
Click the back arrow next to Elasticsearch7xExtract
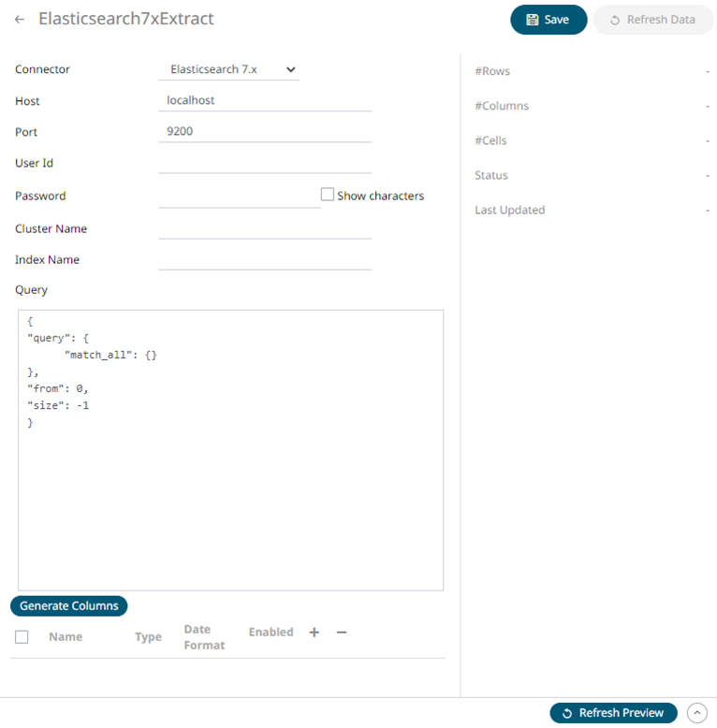pyautogui.click(x=20, y=20)
